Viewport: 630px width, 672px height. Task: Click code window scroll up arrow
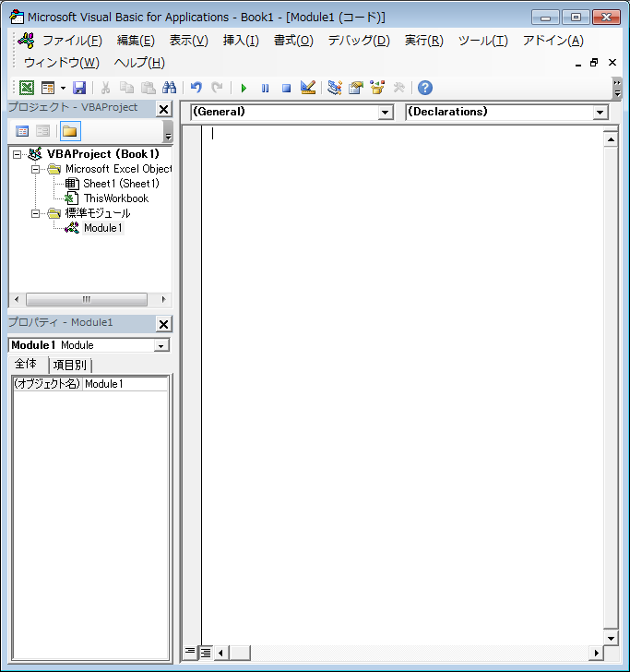click(x=611, y=139)
